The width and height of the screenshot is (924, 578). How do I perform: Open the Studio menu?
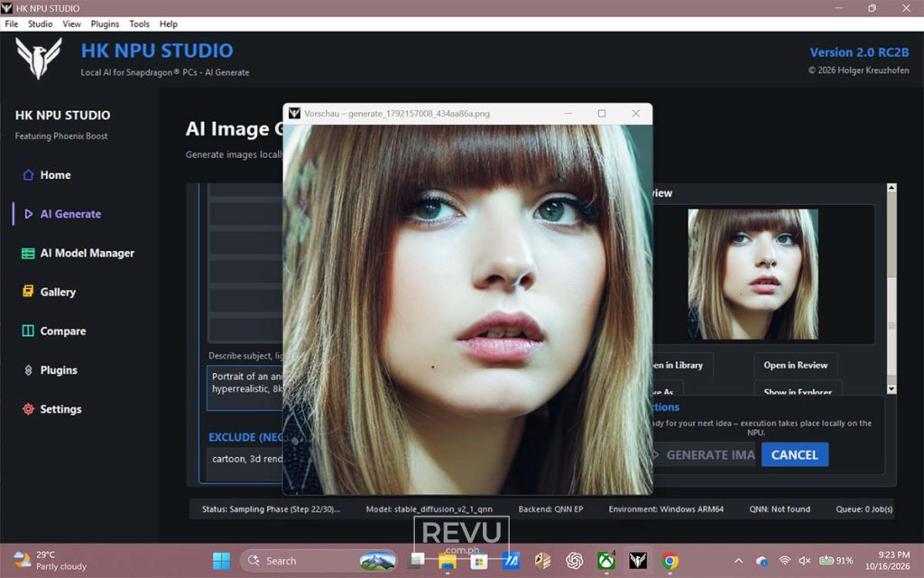tap(40, 24)
